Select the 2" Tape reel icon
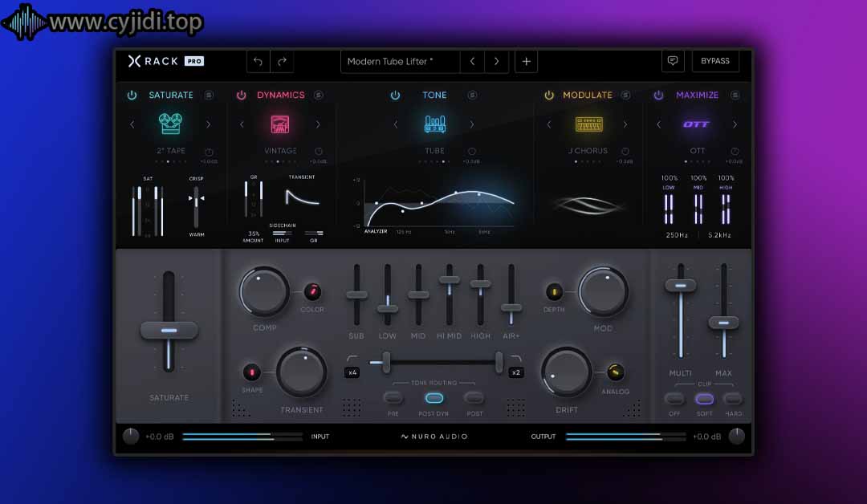Image resolution: width=867 pixels, height=504 pixels. 170,124
